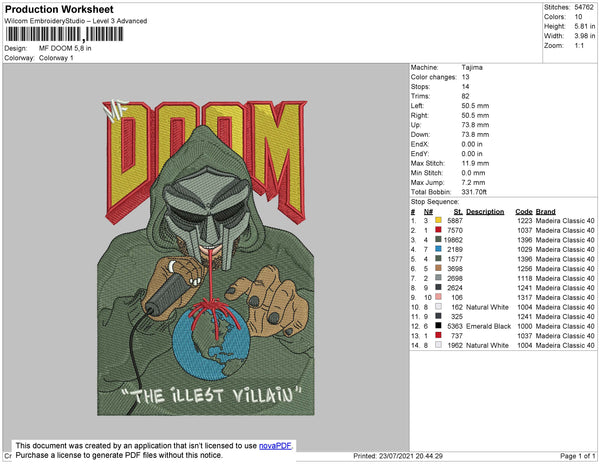Click the 'Colorway 1' value
The width and height of the screenshot is (600, 464).
56,58
